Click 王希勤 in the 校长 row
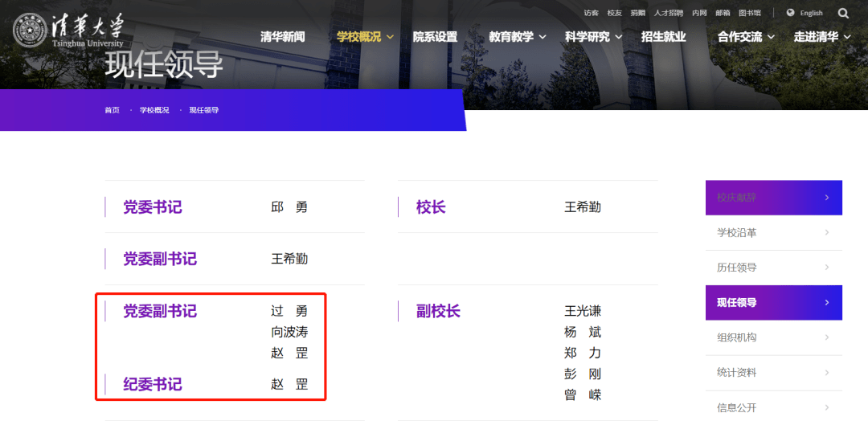 click(583, 207)
